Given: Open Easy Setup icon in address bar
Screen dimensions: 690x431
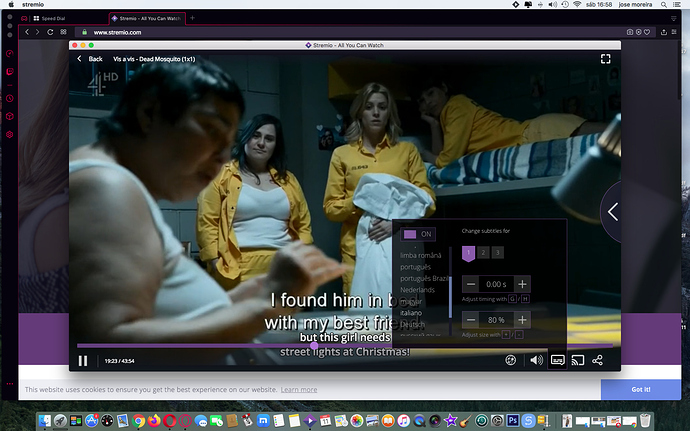Looking at the screenshot, I should click(674, 32).
